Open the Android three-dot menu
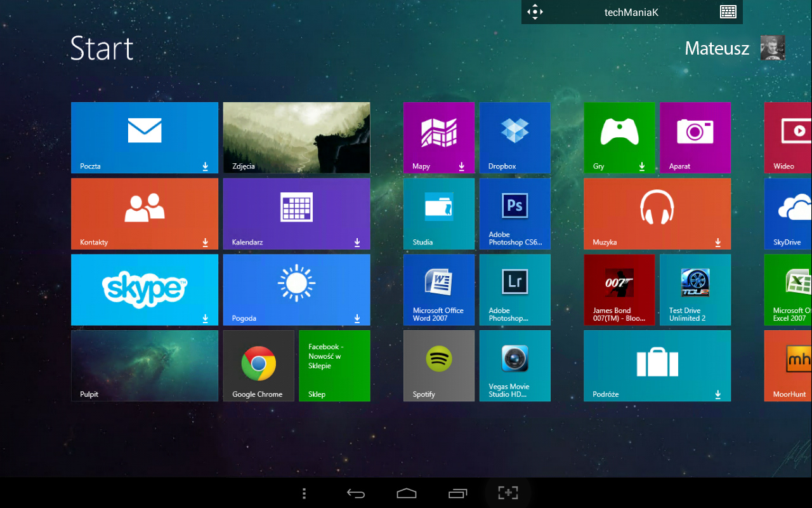 pos(304,493)
